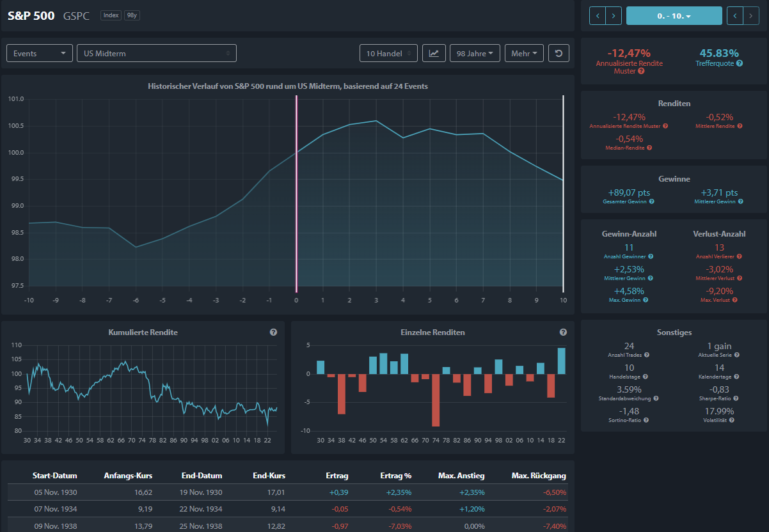Open the Events dropdown

point(40,53)
